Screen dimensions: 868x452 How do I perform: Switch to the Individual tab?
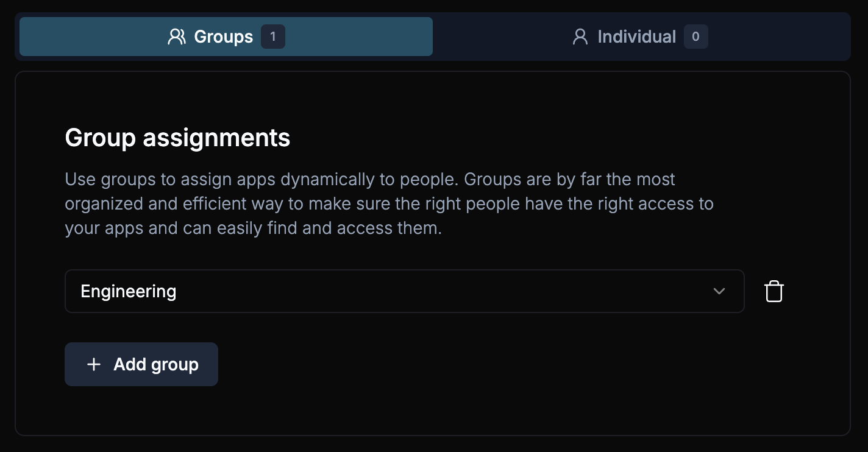638,37
